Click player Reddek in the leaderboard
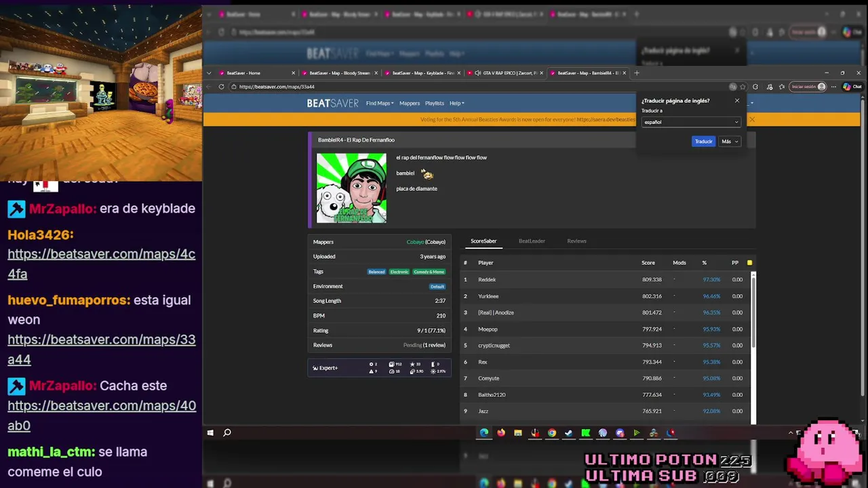The image size is (868, 488). click(487, 279)
